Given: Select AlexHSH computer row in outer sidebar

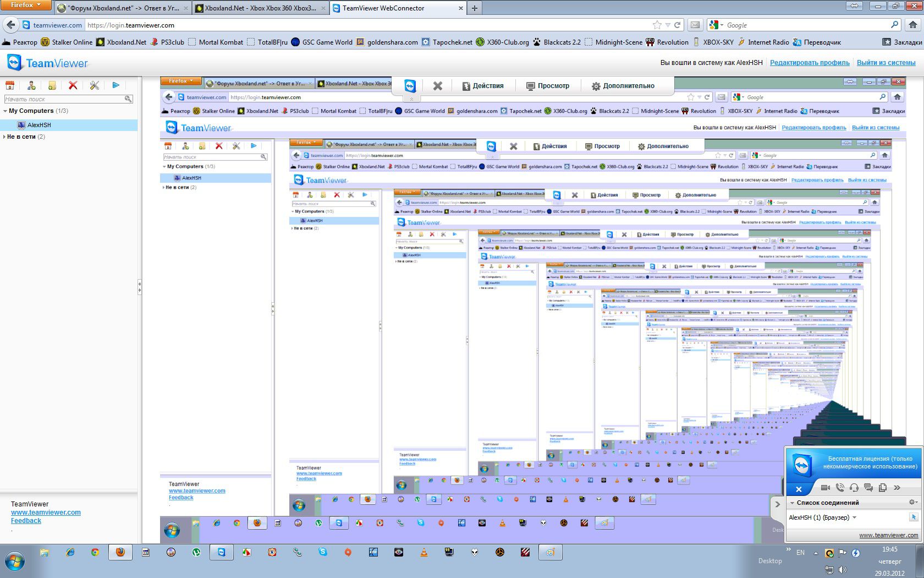Looking at the screenshot, I should point(69,125).
